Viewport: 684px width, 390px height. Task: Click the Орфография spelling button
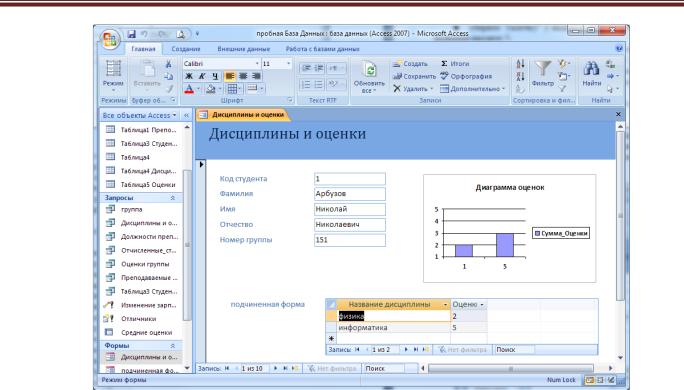(x=466, y=76)
